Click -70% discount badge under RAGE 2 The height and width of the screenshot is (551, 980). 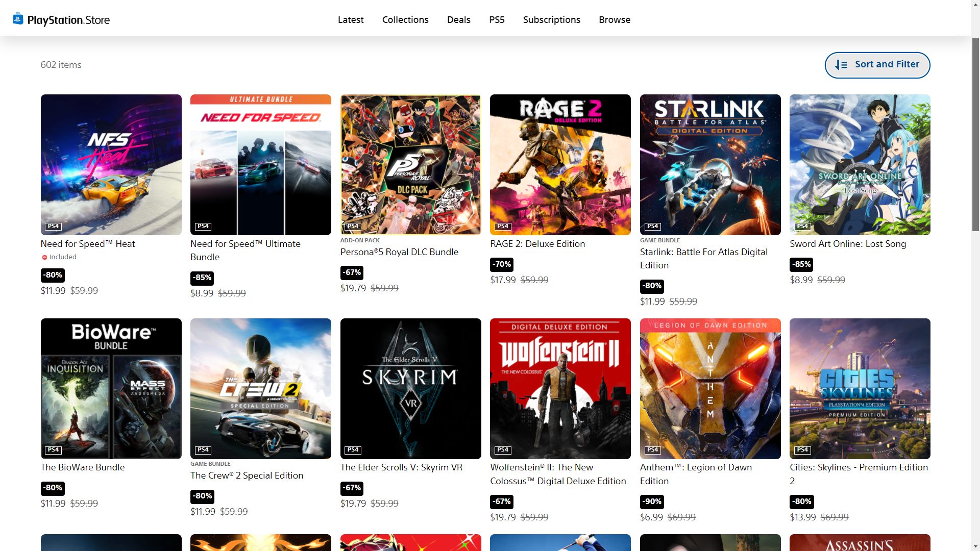502,264
